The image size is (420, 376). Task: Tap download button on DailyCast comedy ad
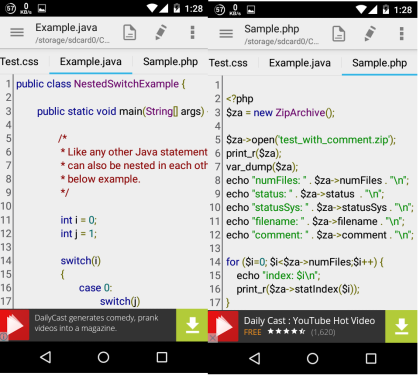192,325
